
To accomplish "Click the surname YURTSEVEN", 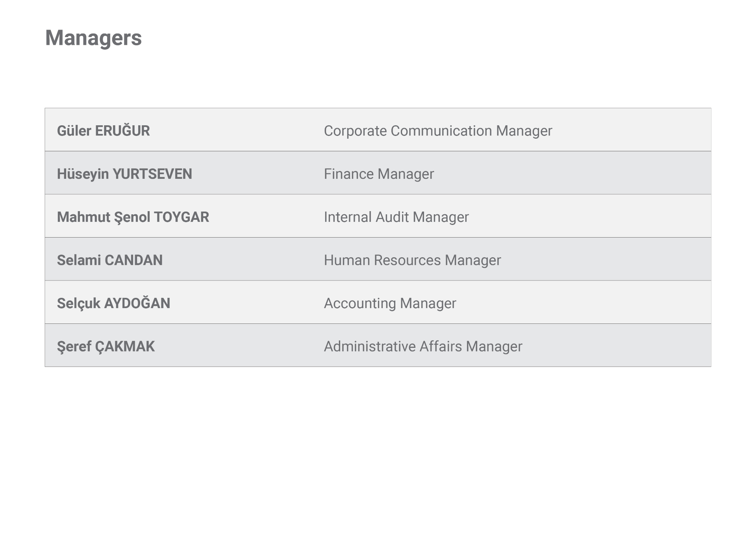I will pyautogui.click(x=152, y=174).
